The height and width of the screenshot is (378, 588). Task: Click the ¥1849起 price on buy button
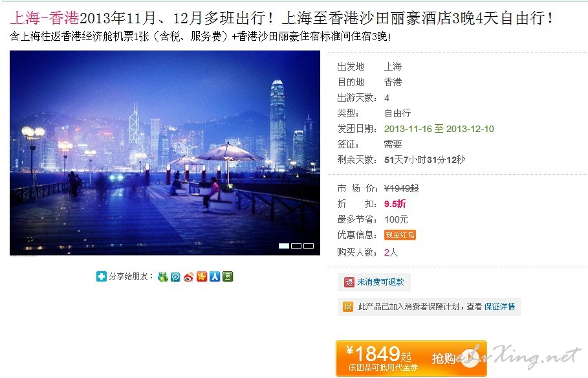pos(379,354)
